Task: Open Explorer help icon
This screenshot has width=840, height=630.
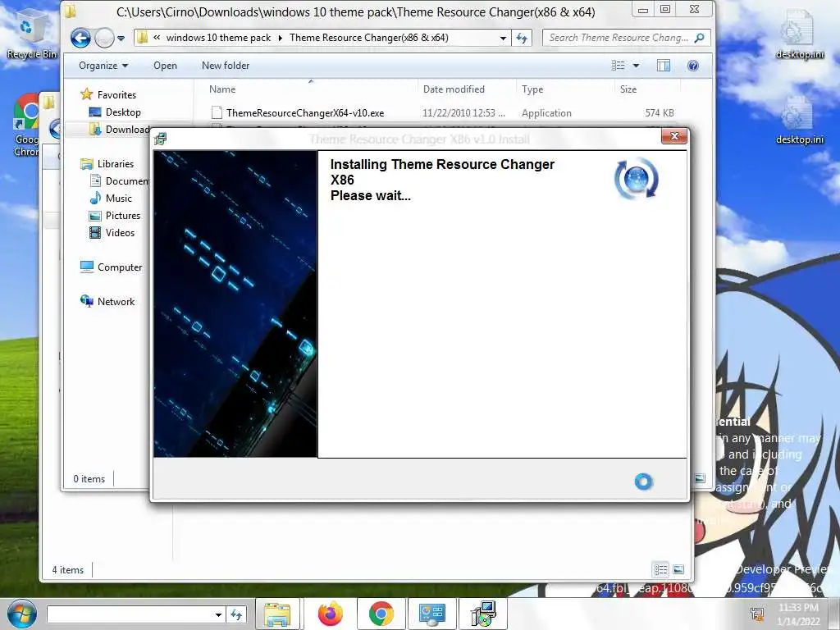Action: (x=692, y=66)
